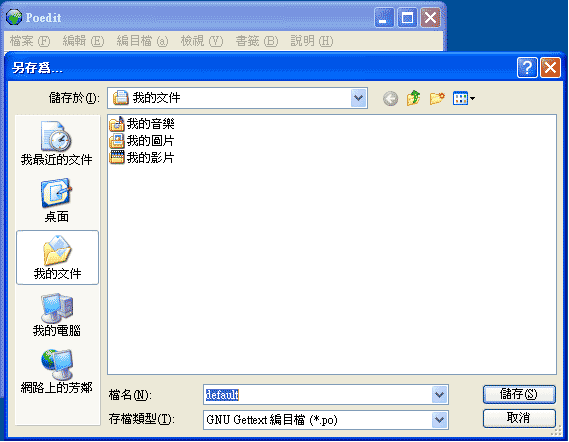The height and width of the screenshot is (442, 569).
Task: Select the 我的圖片 folder
Action: pos(142,141)
